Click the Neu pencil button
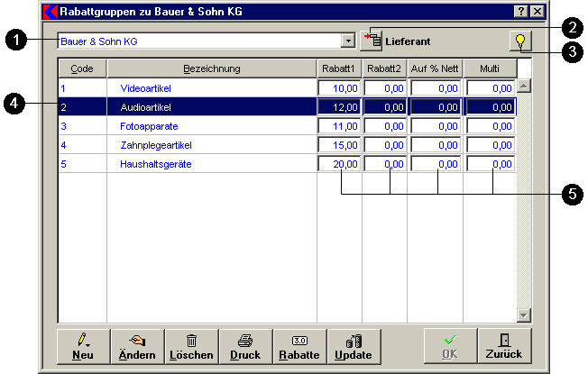This screenshot has height=374, width=588. pos(83,345)
